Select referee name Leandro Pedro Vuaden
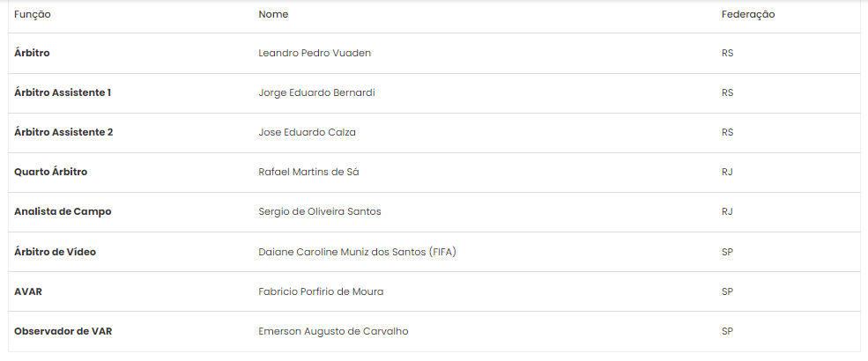 315,53
